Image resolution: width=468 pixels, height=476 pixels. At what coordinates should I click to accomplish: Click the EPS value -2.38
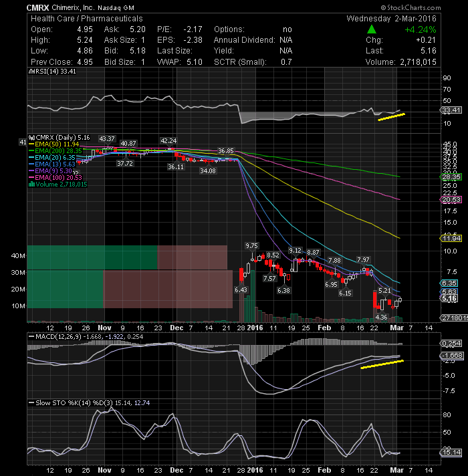[193, 40]
